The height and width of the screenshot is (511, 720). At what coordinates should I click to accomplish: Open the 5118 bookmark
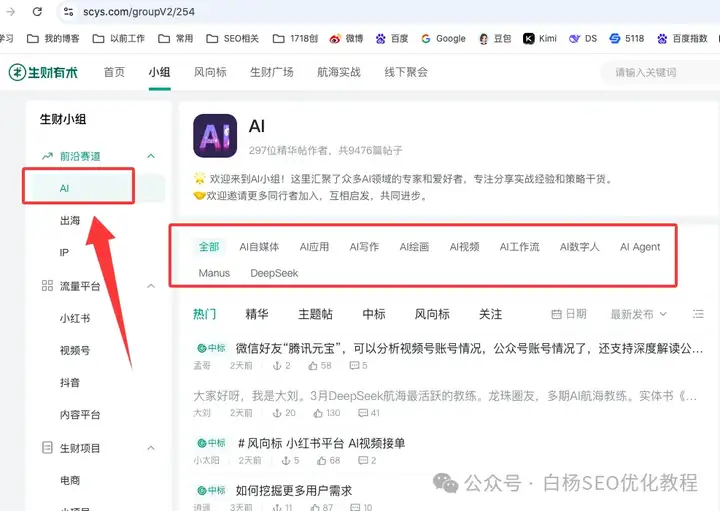coord(627,39)
